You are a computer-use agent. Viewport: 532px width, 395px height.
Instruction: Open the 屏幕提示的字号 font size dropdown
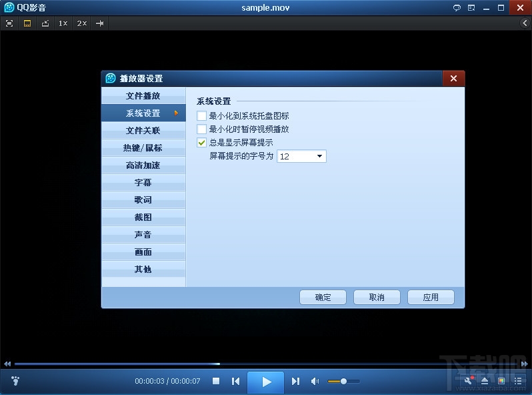(x=301, y=156)
